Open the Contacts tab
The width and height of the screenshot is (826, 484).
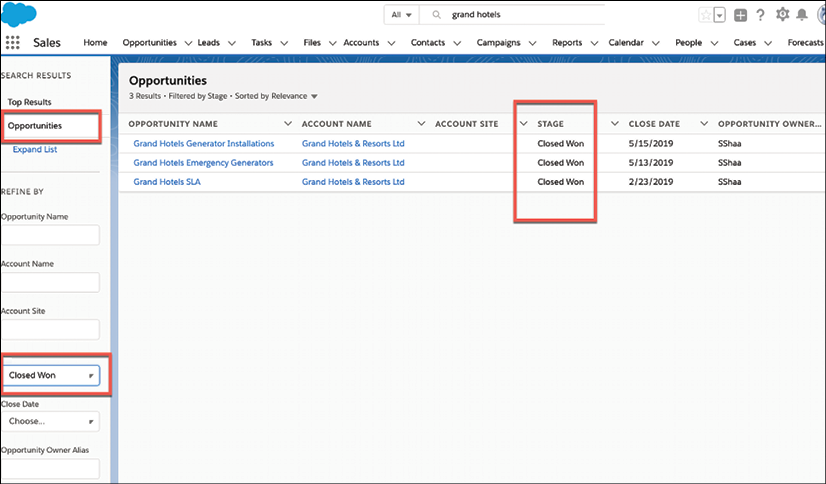pyautogui.click(x=428, y=43)
